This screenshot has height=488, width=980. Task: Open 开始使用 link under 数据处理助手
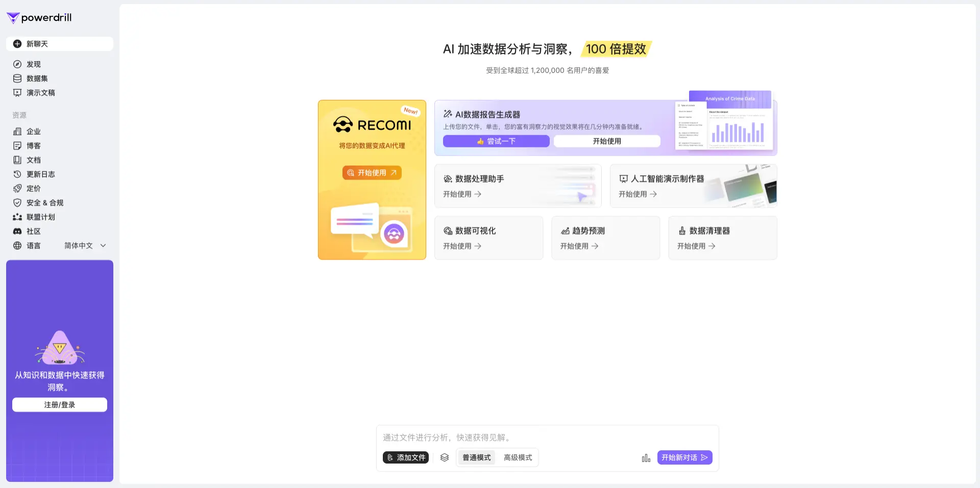[x=462, y=194]
